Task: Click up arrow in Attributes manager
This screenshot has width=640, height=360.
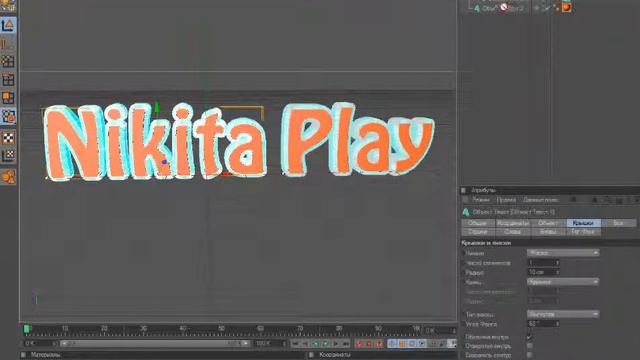Action: tap(594, 200)
